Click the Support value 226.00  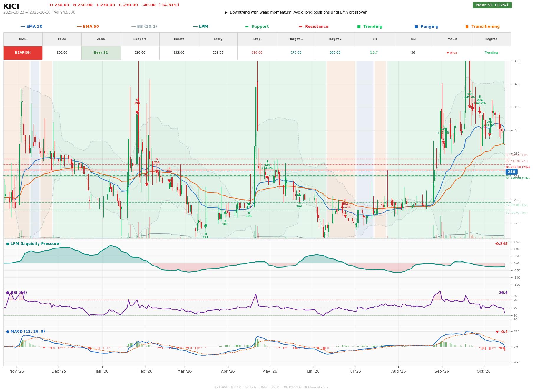point(140,53)
